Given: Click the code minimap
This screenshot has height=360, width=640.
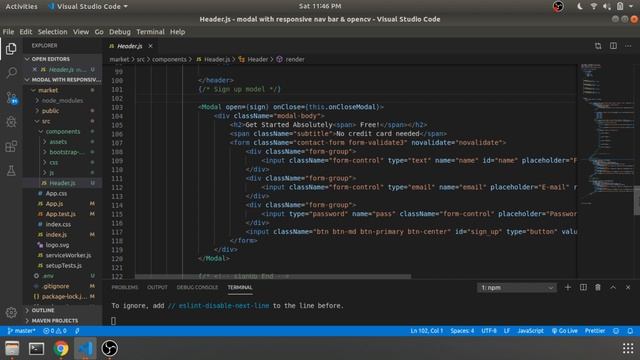Looking at the screenshot, I should point(606,135).
